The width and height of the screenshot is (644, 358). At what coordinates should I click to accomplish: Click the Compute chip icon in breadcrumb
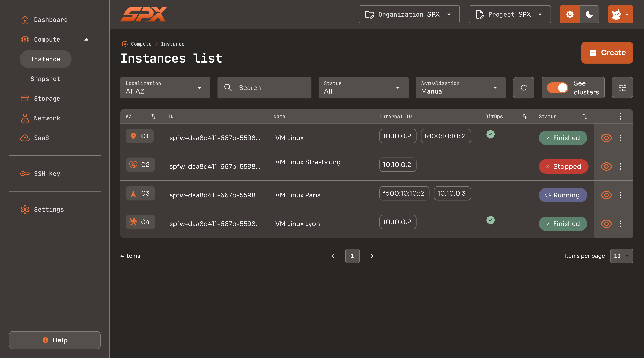(125, 44)
